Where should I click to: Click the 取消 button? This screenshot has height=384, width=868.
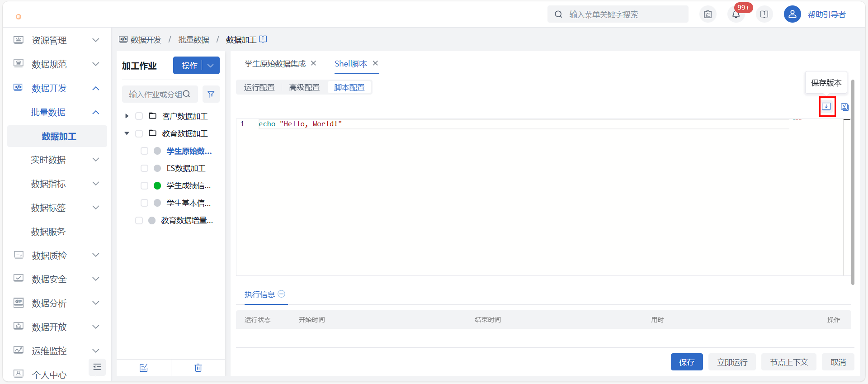point(838,362)
